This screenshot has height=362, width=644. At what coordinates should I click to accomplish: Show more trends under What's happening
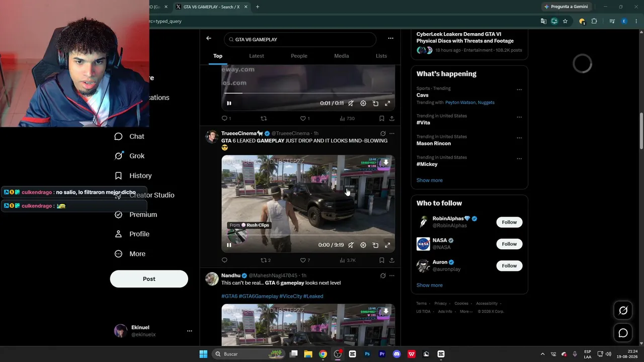(x=430, y=180)
